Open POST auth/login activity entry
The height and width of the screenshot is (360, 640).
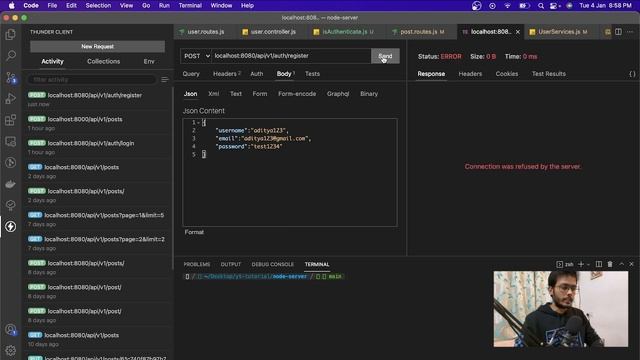point(98,147)
